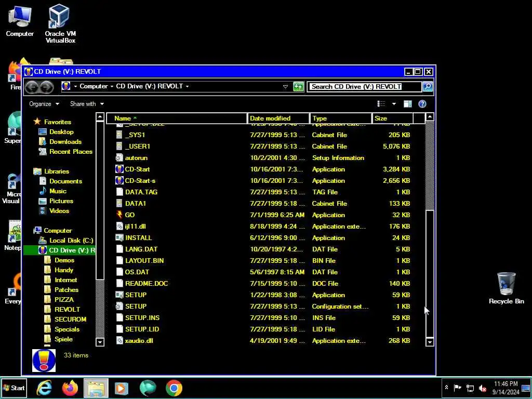Click the _SYS1 cabinet file icon

(119, 135)
